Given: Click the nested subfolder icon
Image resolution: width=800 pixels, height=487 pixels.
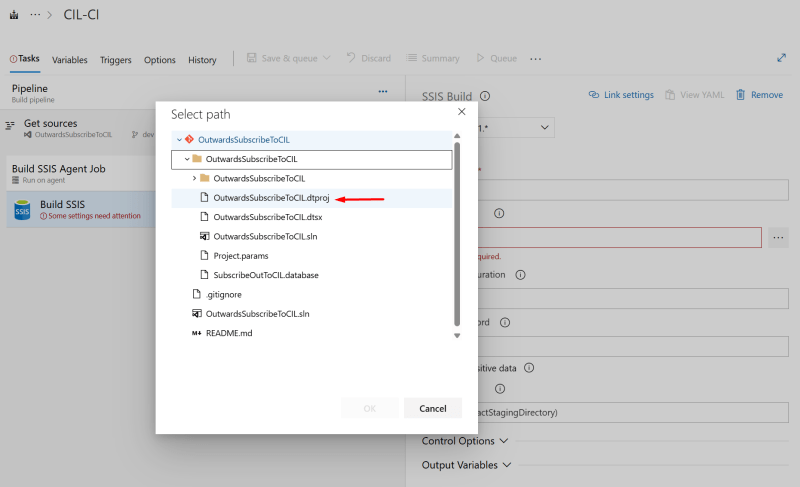Looking at the screenshot, I should click(205, 178).
